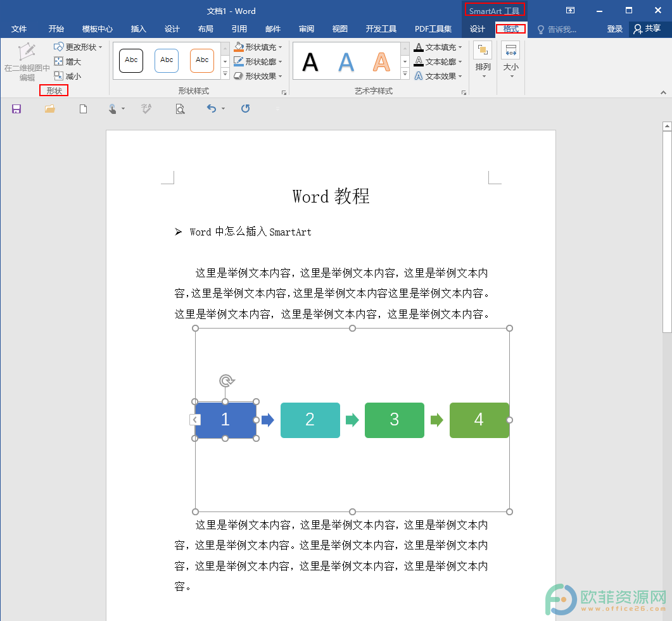Switch to the 布局 Layout tab
Image resolution: width=672 pixels, height=621 pixels.
pos(206,28)
